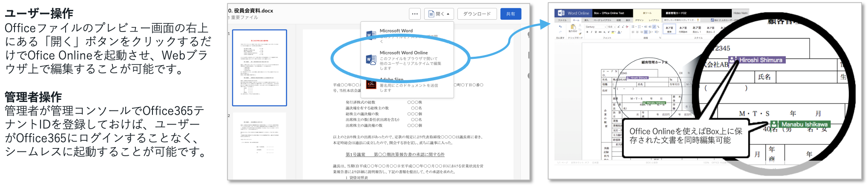This screenshot has width=868, height=186.
Task: Open the 10.5 font size dropdown
Action: [x=611, y=27]
